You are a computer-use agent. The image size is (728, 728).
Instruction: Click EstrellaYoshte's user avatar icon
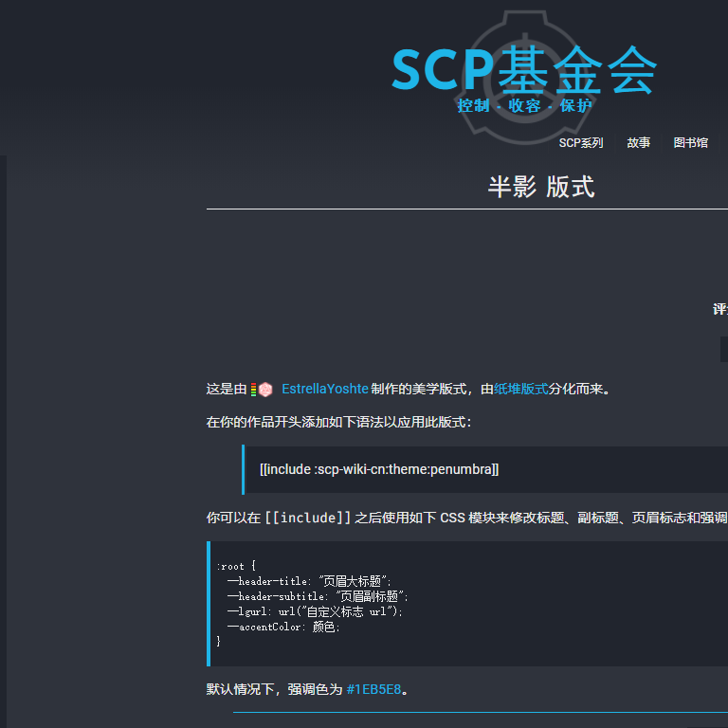click(266, 390)
